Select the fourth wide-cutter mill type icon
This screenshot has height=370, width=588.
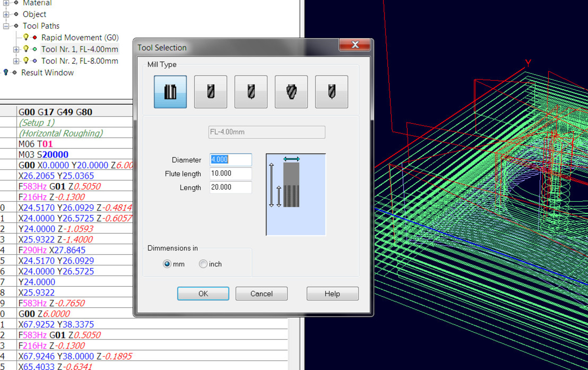291,92
